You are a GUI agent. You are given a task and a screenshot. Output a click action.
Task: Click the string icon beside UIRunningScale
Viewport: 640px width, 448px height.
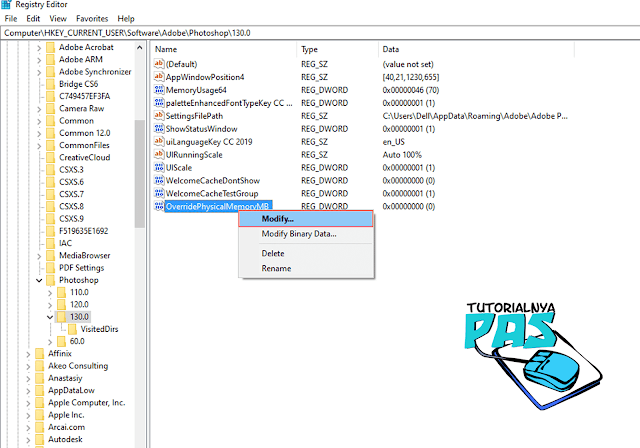(159, 155)
